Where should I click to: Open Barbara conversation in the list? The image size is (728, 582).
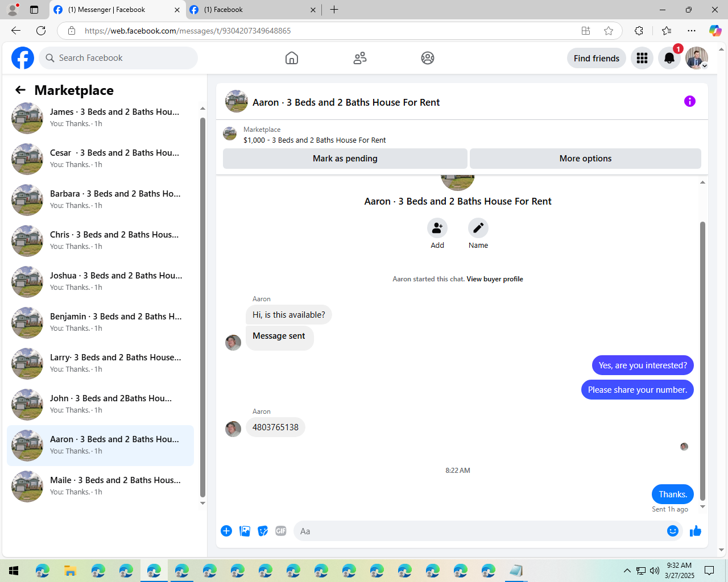(100, 199)
